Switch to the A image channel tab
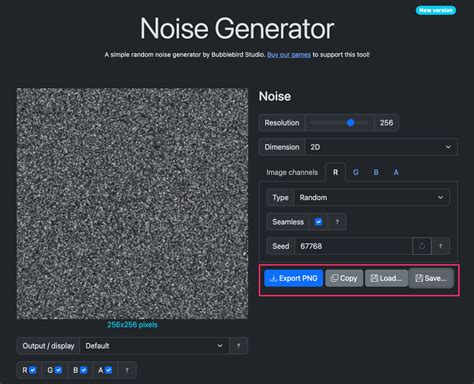This screenshot has width=474, height=384. [396, 172]
